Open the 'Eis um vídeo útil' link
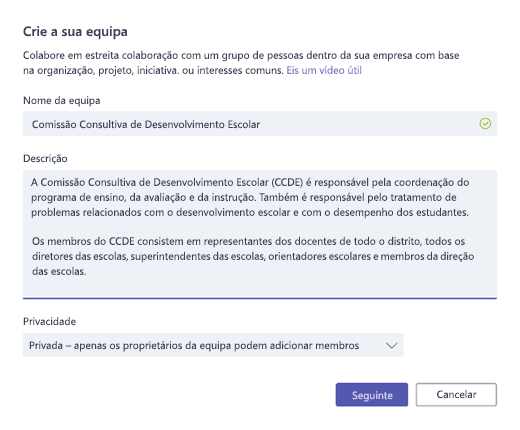The image size is (520, 430). (324, 70)
